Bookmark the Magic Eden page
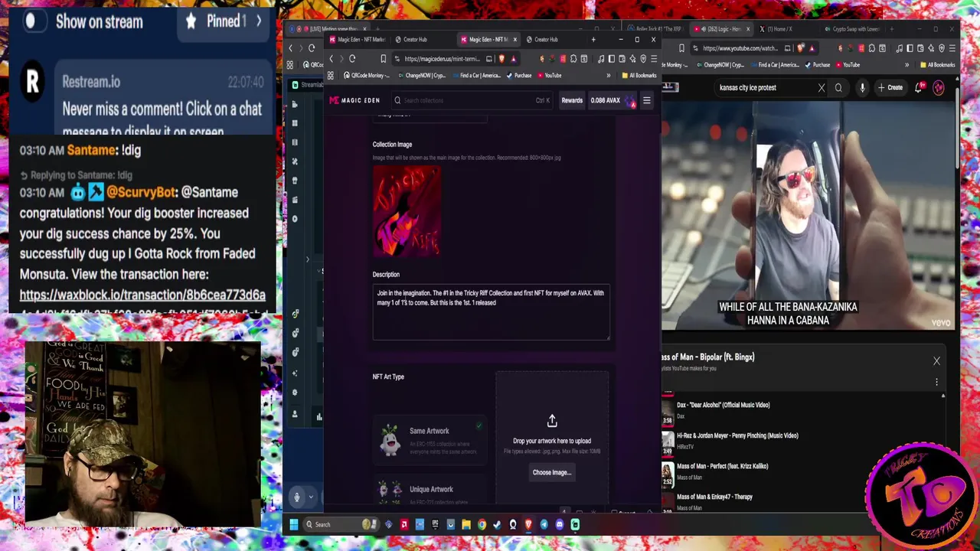Viewport: 980px width, 551px height. pos(384,59)
